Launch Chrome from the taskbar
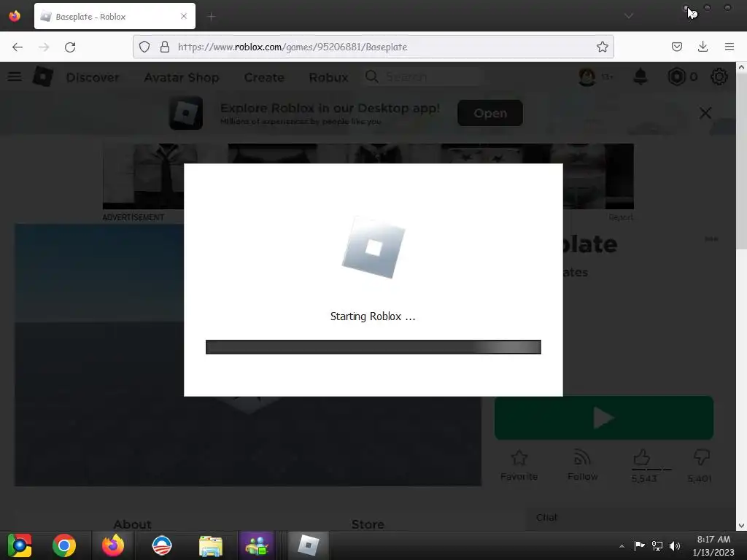 [x=64, y=545]
